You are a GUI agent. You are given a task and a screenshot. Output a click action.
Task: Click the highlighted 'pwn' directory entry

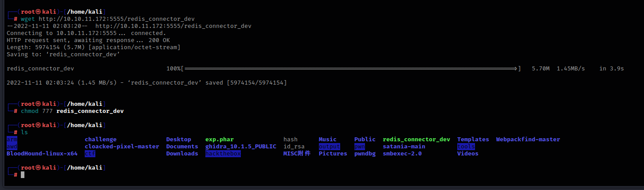click(360, 147)
